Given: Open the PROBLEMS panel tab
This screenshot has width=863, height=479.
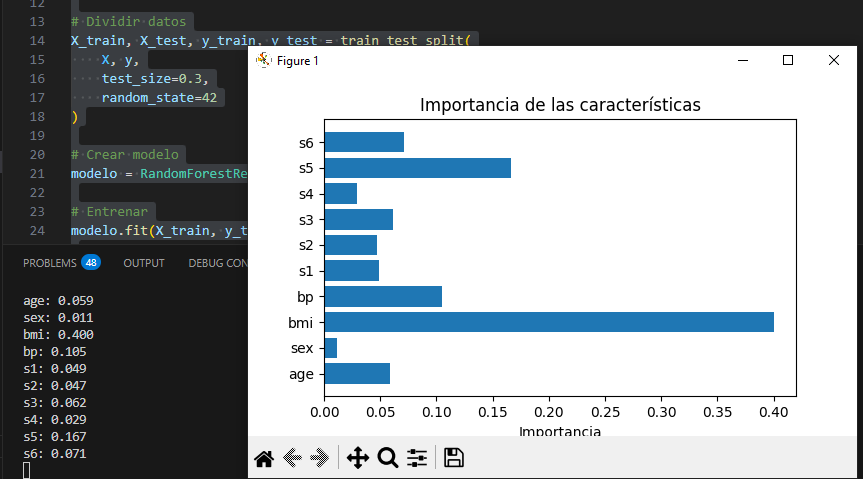Looking at the screenshot, I should point(50,263).
